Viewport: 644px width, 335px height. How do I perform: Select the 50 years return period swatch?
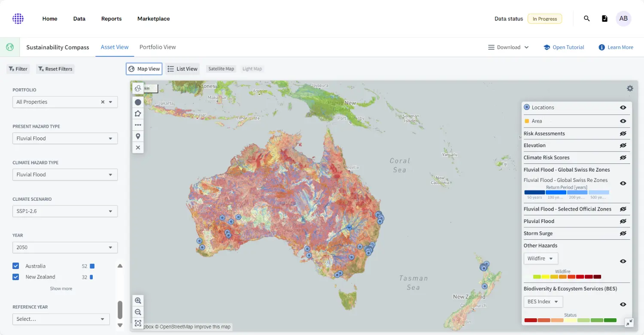[x=534, y=192]
